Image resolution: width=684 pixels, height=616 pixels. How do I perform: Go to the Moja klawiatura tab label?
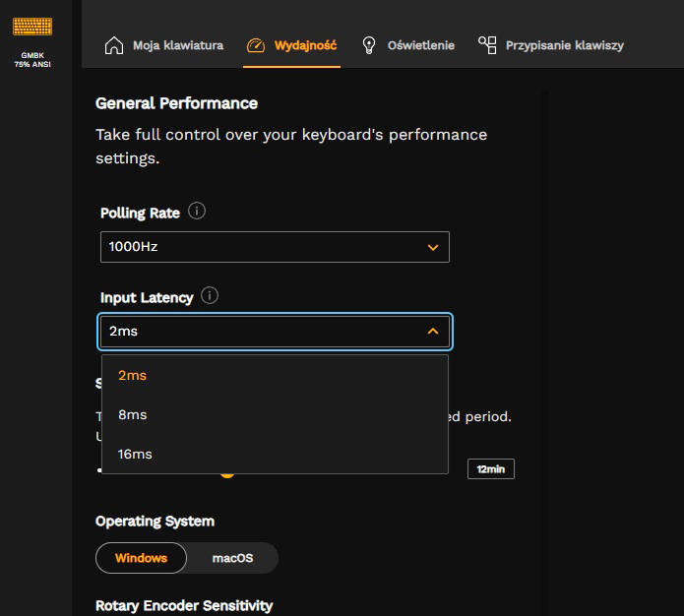178,45
